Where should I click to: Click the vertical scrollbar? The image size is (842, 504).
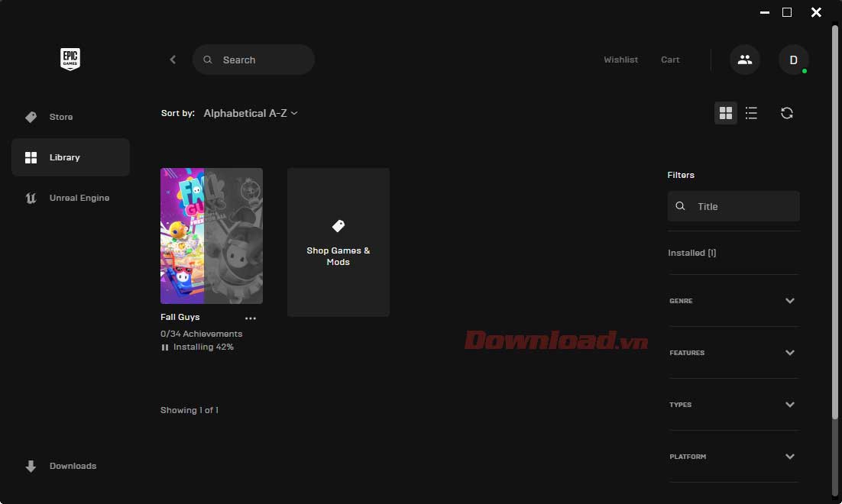click(835, 223)
